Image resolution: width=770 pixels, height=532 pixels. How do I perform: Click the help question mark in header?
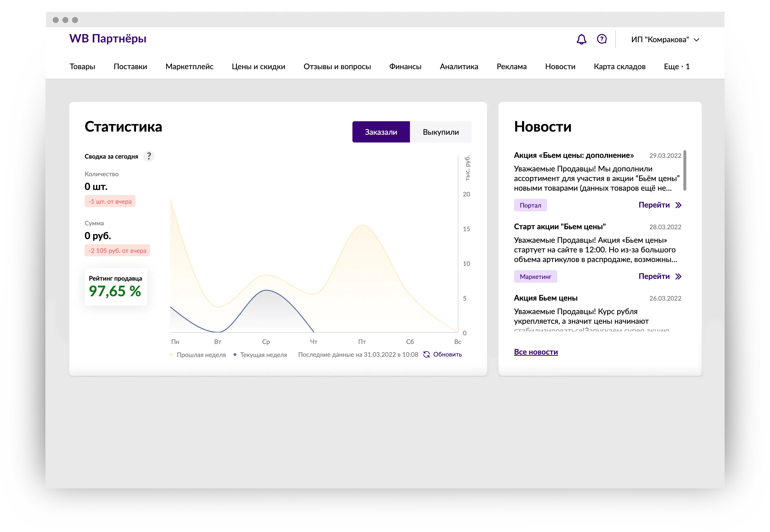click(x=602, y=39)
